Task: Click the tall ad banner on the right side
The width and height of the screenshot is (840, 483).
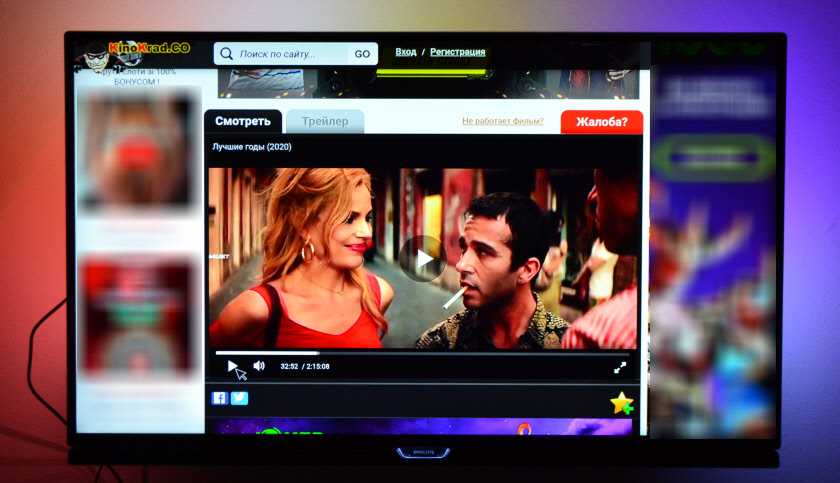Action: point(712,240)
